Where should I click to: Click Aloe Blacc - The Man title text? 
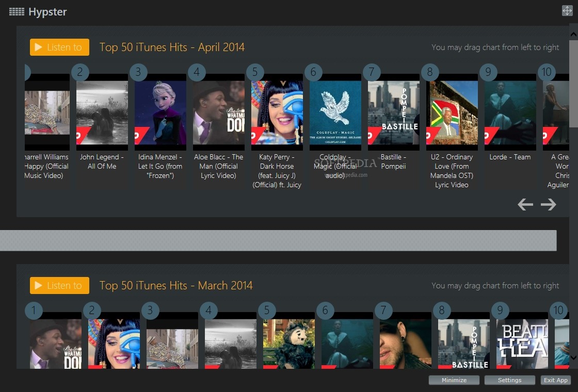click(219, 166)
